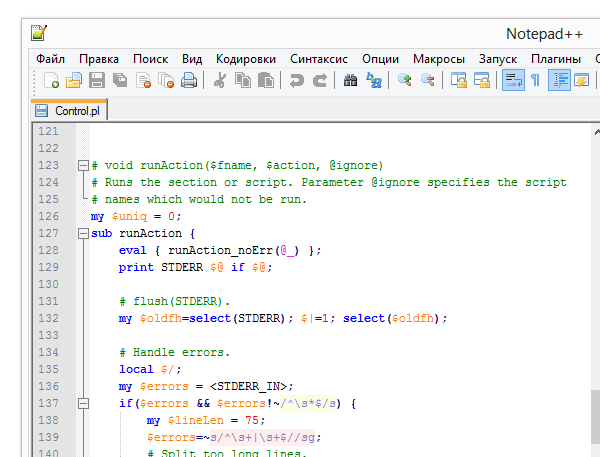Open the Кодировки menu
The height and width of the screenshot is (457, 600).
pyautogui.click(x=246, y=59)
